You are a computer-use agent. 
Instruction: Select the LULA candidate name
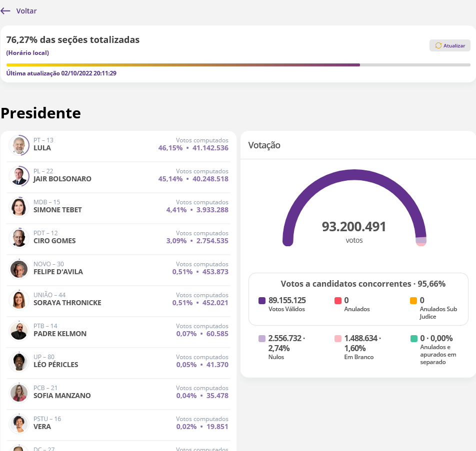coord(42,148)
